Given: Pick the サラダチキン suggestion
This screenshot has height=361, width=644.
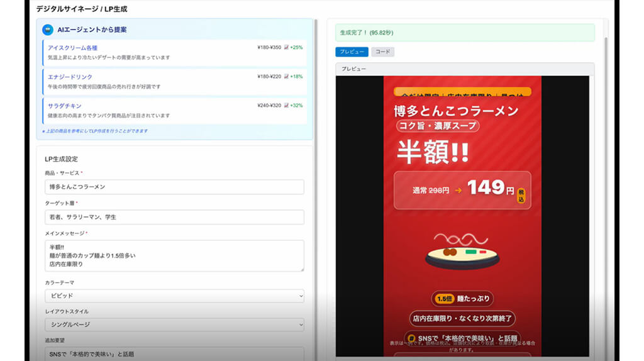Looking at the screenshot, I should (65, 106).
